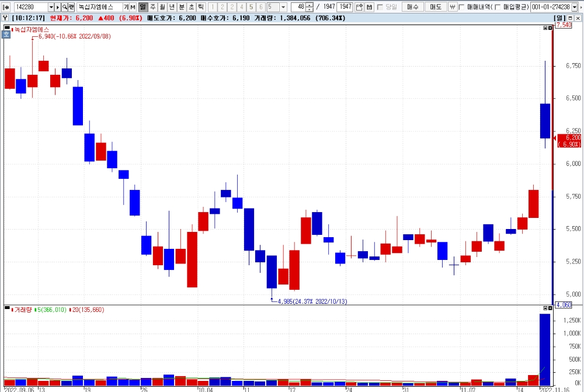This screenshot has width=584, height=392.
Task: Click the candle count field showing 48
Action: pyautogui.click(x=298, y=6)
